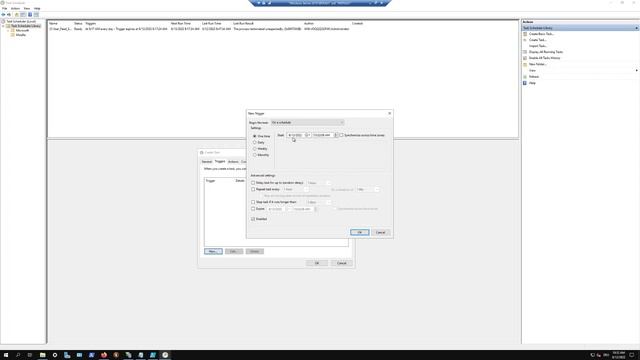Click the New button in Create Task

[x=213, y=251]
